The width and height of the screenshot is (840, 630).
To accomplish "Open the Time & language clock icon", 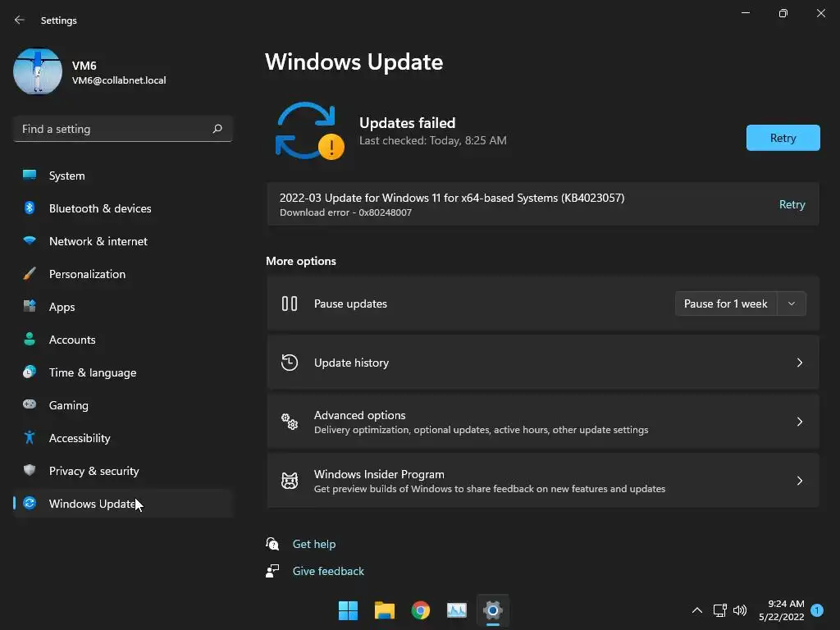I will tap(30, 372).
